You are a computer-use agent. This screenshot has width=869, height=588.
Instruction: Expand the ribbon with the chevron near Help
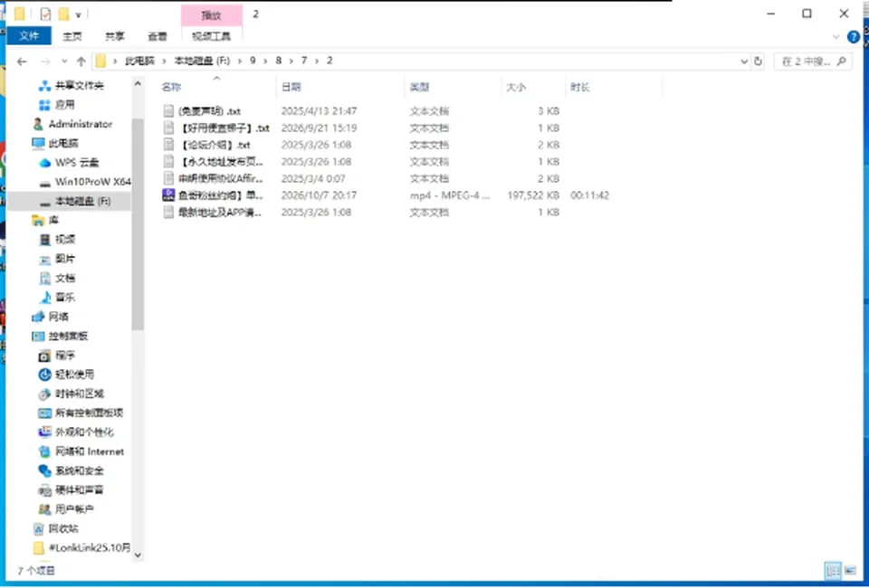tap(836, 37)
